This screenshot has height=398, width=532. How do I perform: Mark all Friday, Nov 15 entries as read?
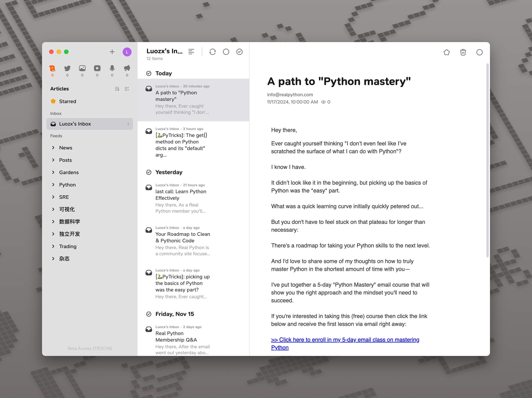149,314
